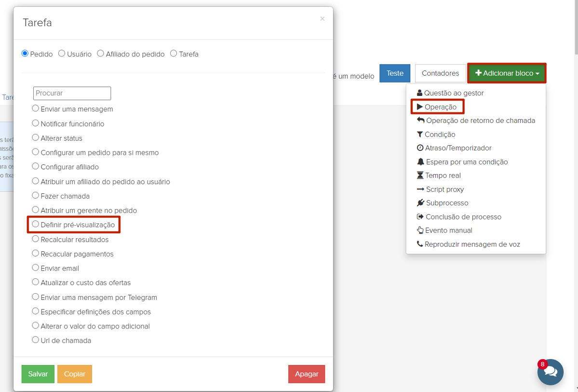Click the bell icon for Espera por uma condição

[420, 162]
